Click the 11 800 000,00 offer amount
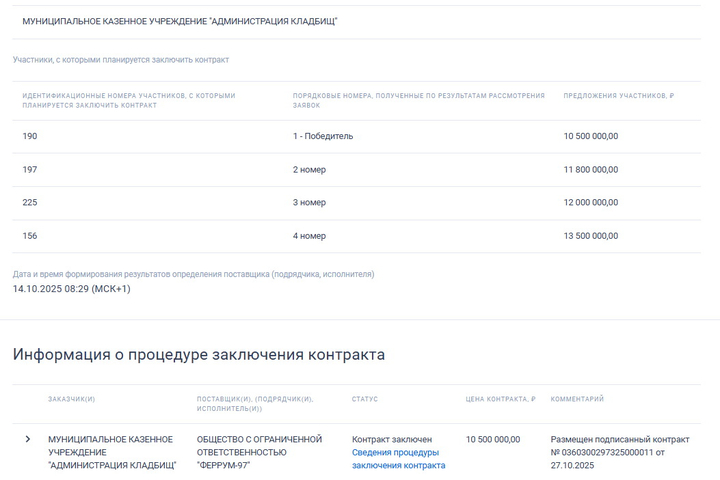720x480 pixels. coord(590,170)
